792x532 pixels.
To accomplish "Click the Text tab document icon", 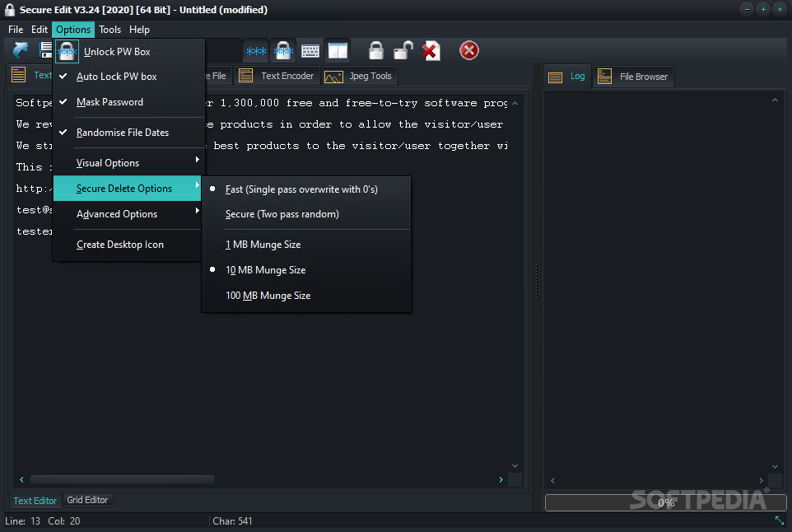I will tap(18, 75).
